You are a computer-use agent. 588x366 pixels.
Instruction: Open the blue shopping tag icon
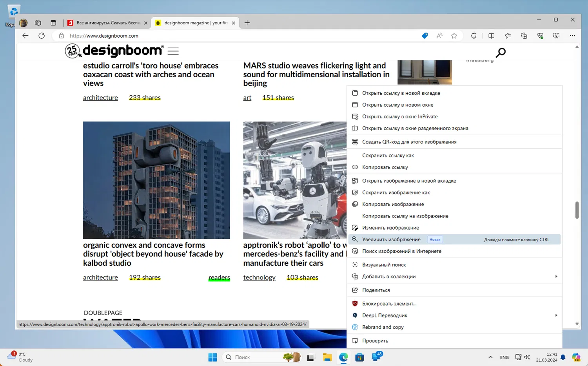(425, 36)
